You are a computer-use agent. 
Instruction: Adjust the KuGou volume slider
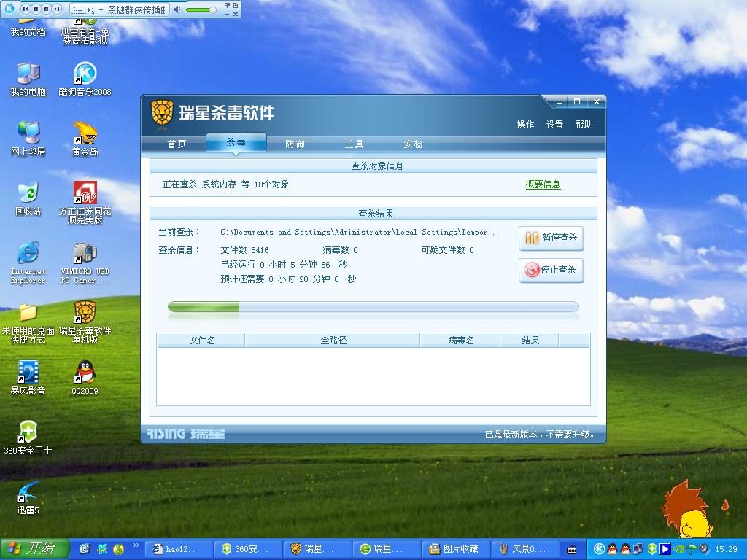coord(201,9)
